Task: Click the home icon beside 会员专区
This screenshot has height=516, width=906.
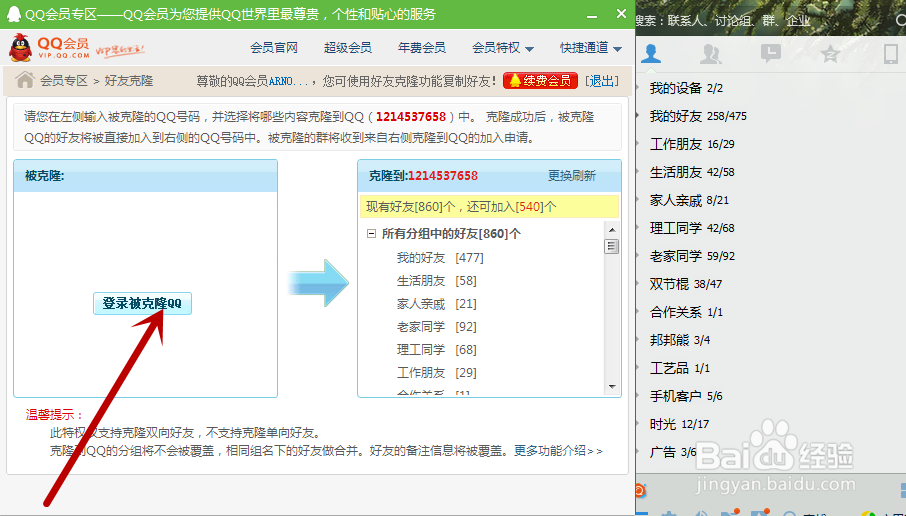Action: tap(25, 80)
